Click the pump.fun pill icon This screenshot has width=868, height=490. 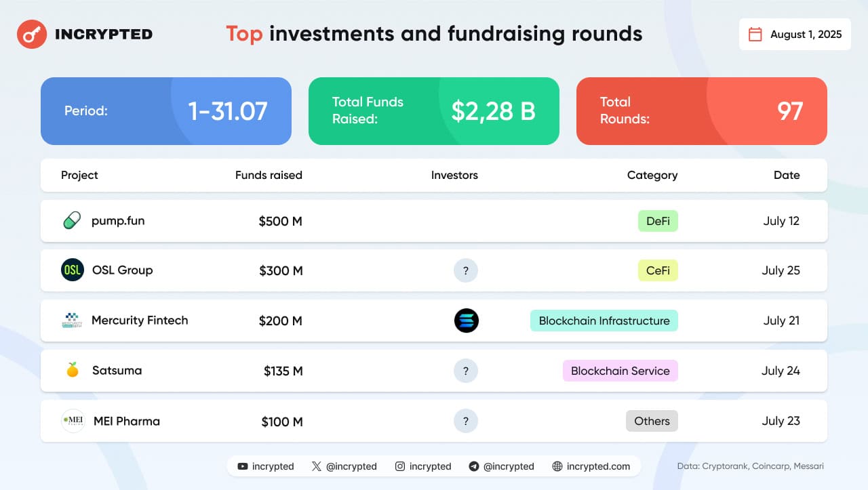click(72, 220)
